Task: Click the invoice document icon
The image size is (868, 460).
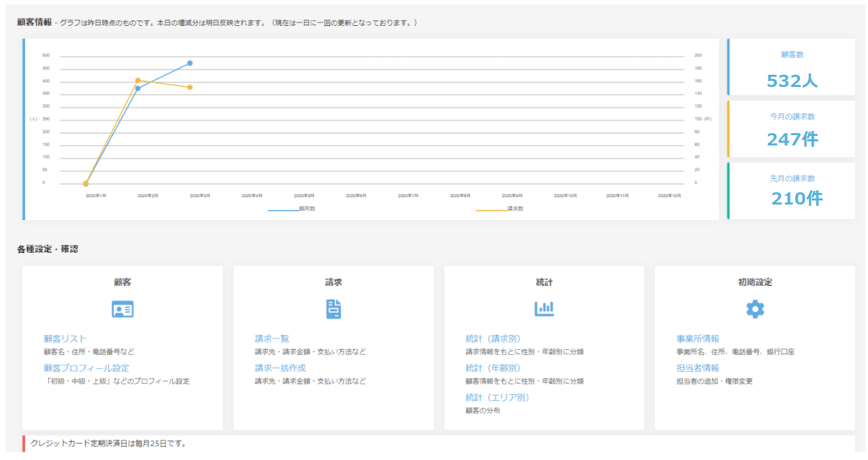Action: [333, 309]
